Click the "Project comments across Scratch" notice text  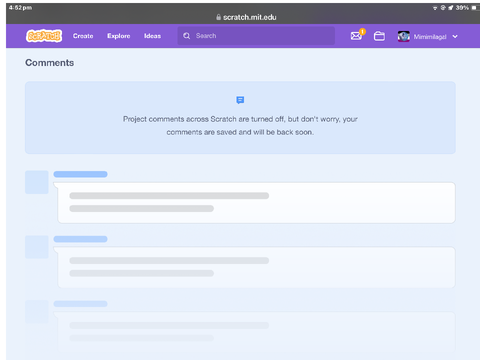(x=240, y=125)
